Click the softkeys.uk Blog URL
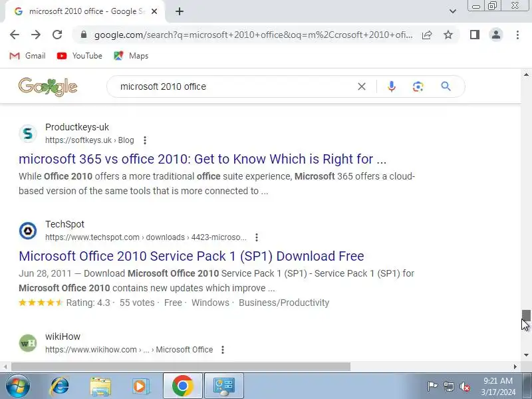The width and height of the screenshot is (532, 399). [90, 140]
